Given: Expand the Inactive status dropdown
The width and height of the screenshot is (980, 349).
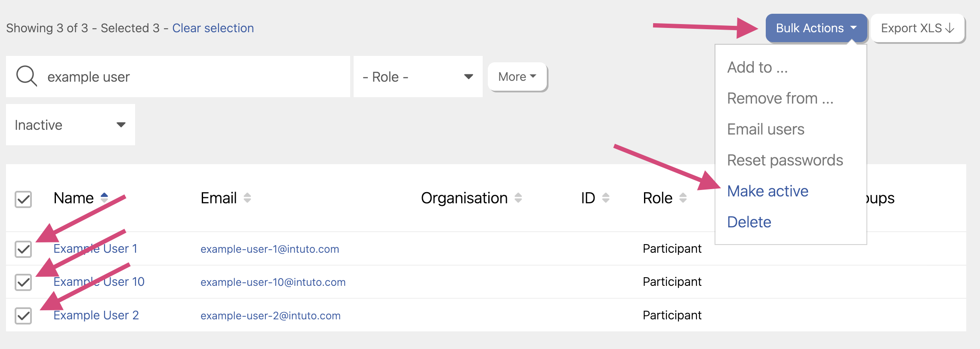Looking at the screenshot, I should tap(70, 125).
